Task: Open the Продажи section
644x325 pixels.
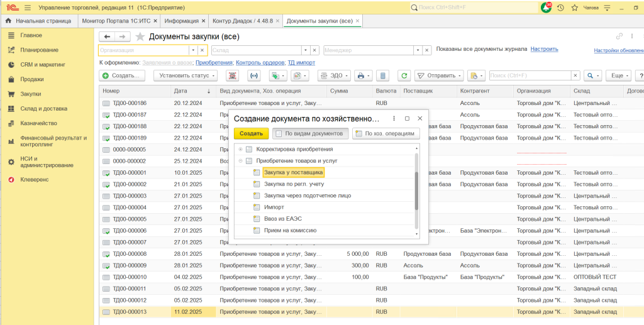Action: pyautogui.click(x=32, y=79)
